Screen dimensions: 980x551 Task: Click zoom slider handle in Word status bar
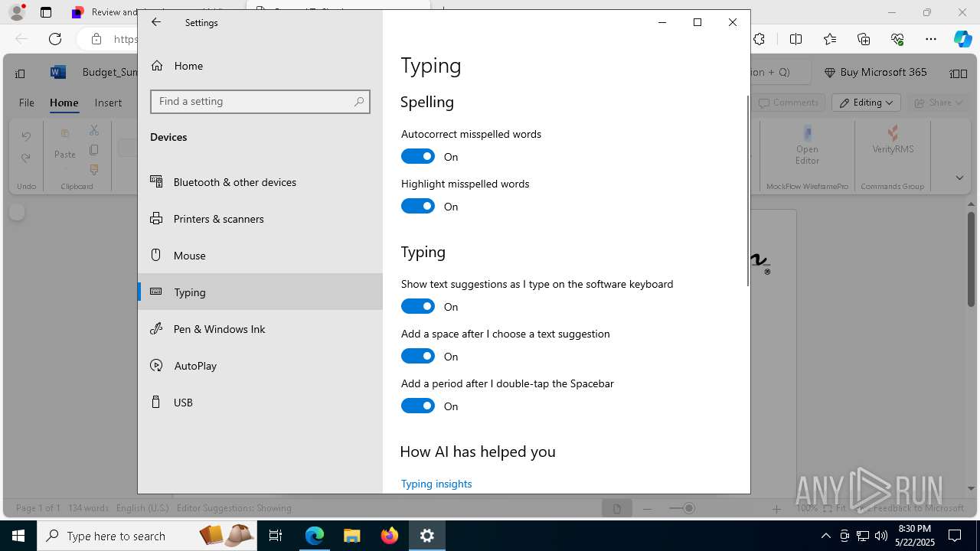coord(689,508)
